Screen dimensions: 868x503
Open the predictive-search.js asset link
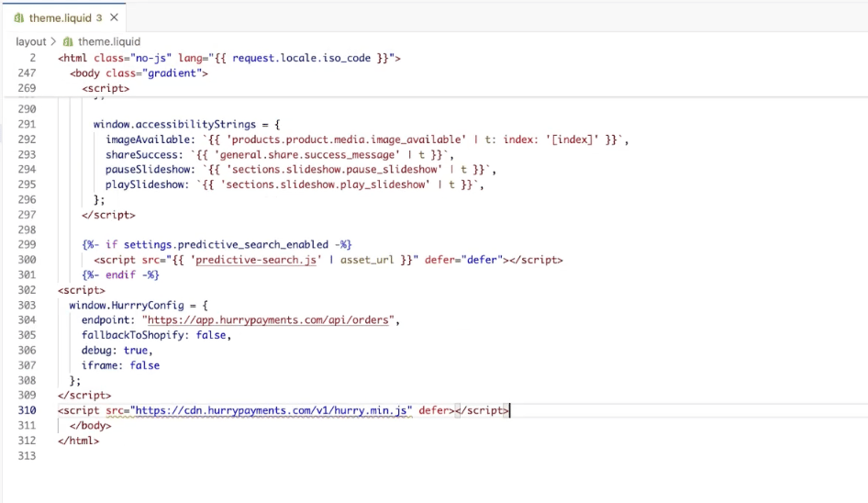[256, 260]
